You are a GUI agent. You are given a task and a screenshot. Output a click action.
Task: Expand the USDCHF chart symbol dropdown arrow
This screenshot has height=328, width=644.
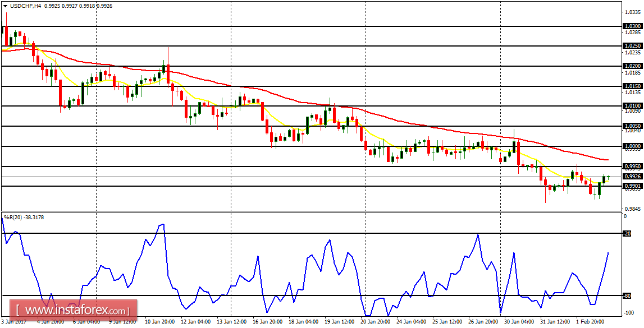(5, 5)
